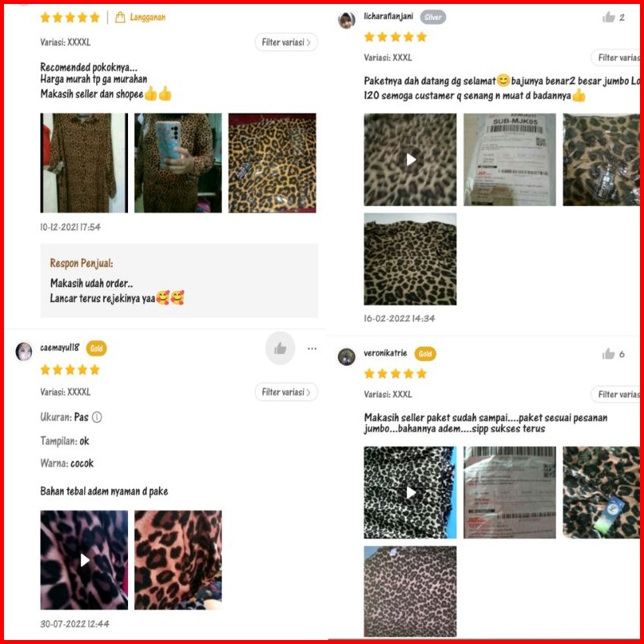Image resolution: width=644 pixels, height=644 pixels.
Task: Open Filter variasi on veronikatrie's review
Action: pos(615,394)
